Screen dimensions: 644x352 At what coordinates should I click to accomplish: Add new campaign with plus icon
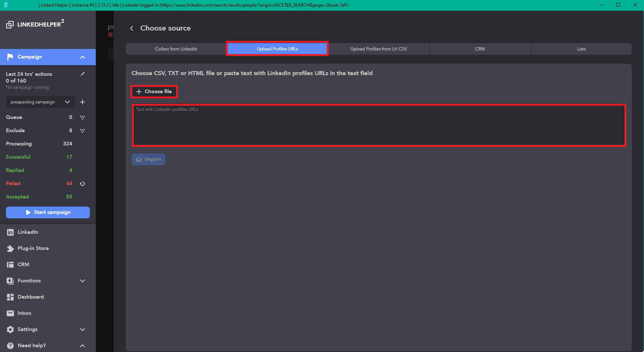[83, 102]
